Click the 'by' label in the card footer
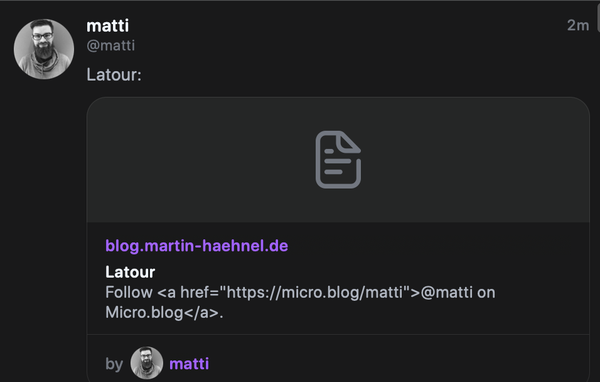The height and width of the screenshot is (382, 600). 114,364
